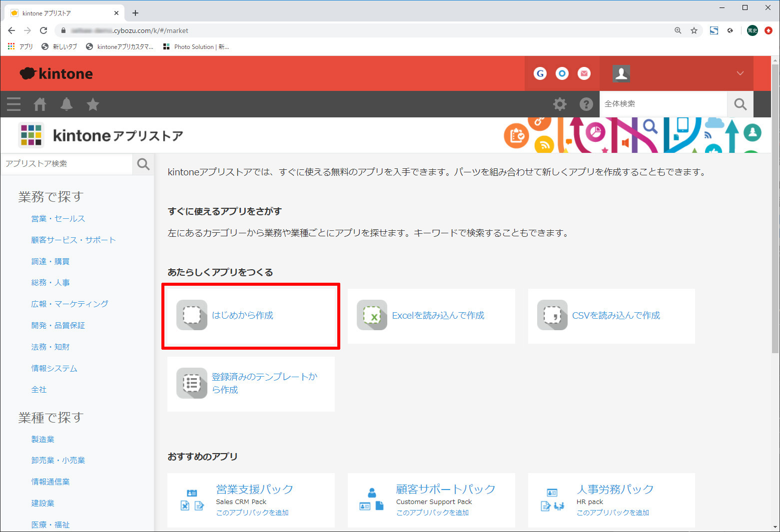The width and height of the screenshot is (780, 532).
Task: Open the Photo Solution bookmark
Action: [196, 46]
